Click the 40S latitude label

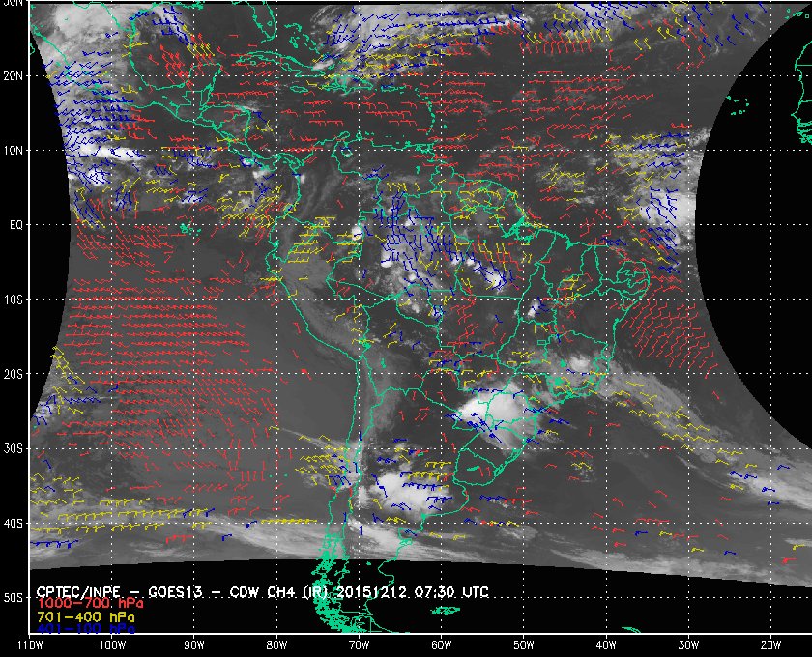coord(14,523)
